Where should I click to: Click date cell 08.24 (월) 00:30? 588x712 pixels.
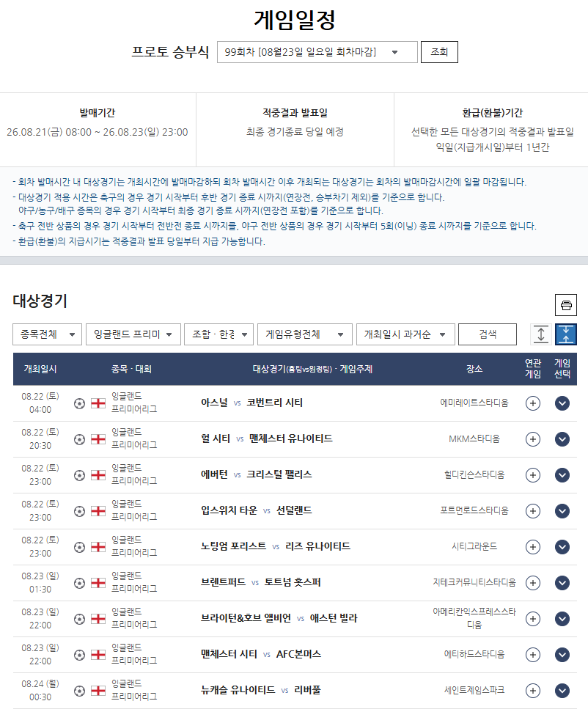(40, 690)
